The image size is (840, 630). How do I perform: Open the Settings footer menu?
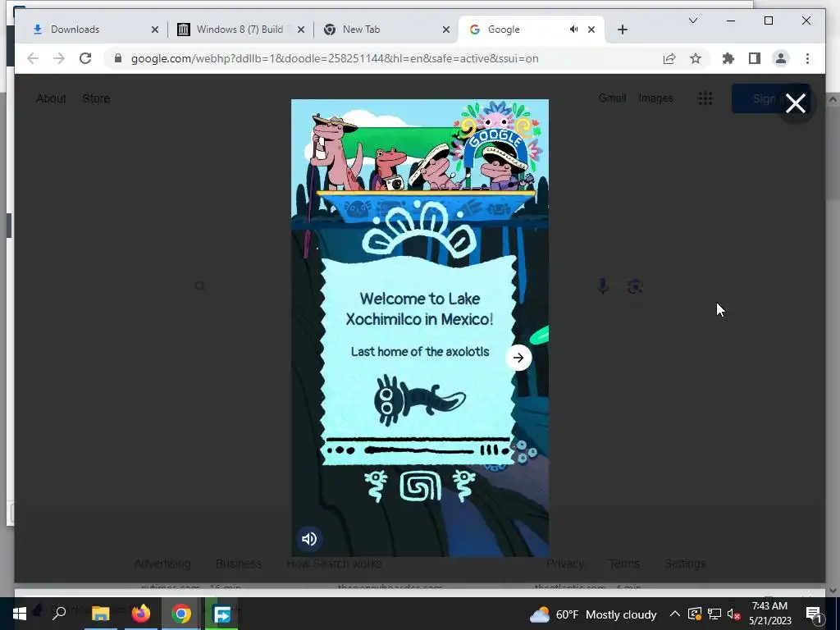pos(685,564)
